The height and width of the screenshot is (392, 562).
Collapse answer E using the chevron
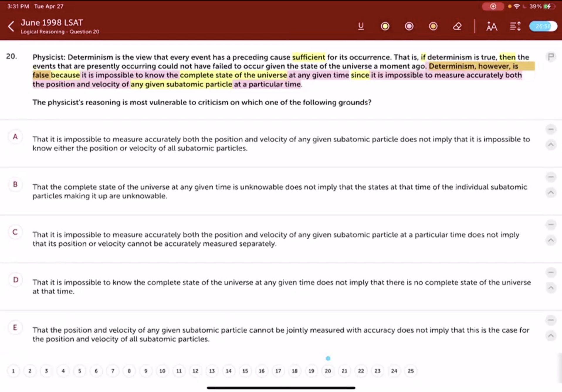coord(551,336)
